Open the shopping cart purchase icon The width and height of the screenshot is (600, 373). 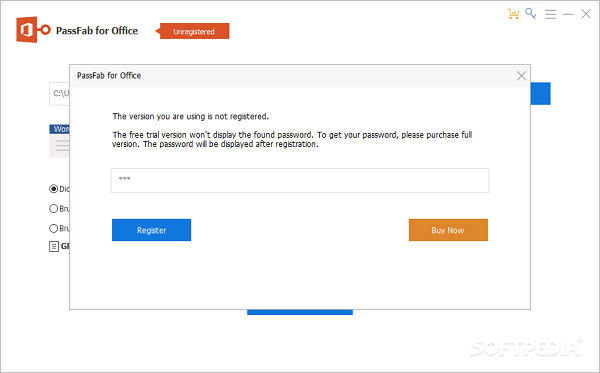513,14
